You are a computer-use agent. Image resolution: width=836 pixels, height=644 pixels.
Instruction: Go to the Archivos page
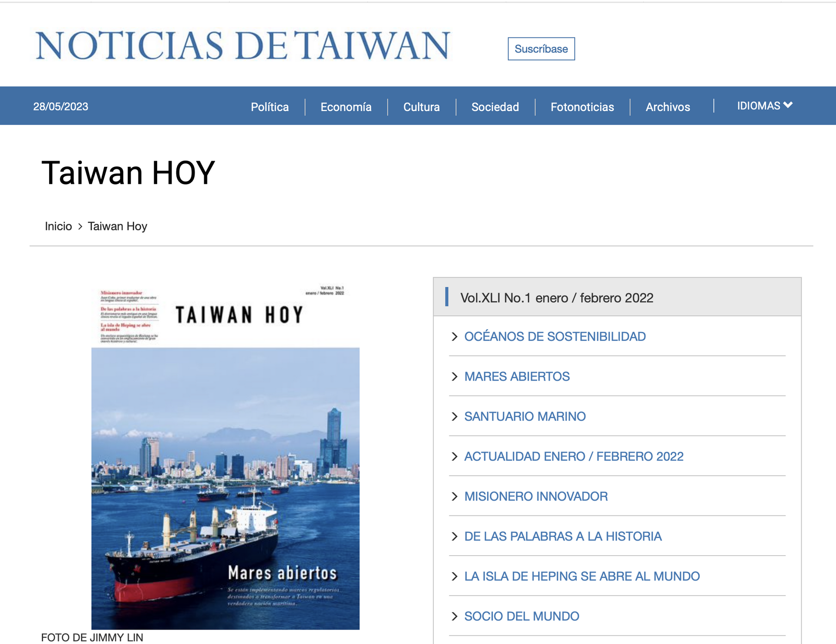[x=667, y=107]
